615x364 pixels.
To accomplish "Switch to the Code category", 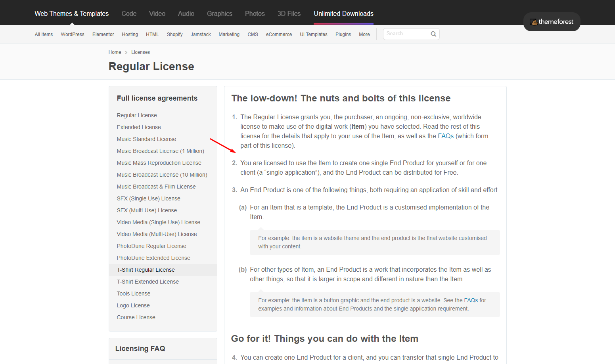I will [x=129, y=13].
